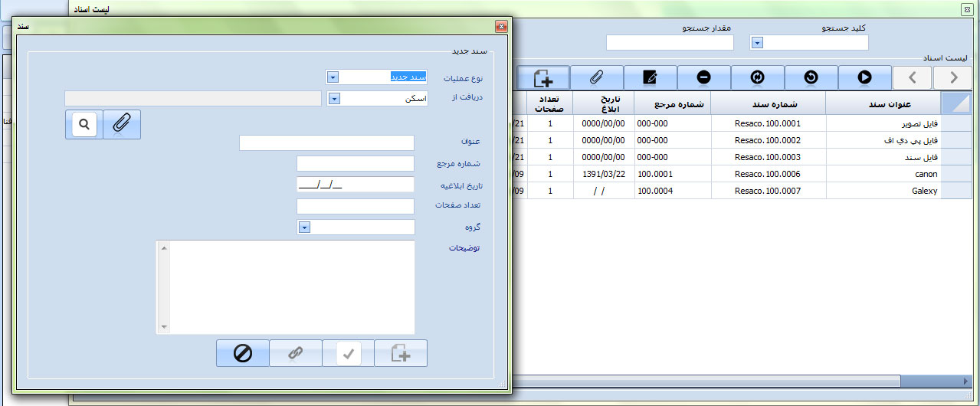
Task: Click the magnifier search button in the dialog
Action: point(84,123)
